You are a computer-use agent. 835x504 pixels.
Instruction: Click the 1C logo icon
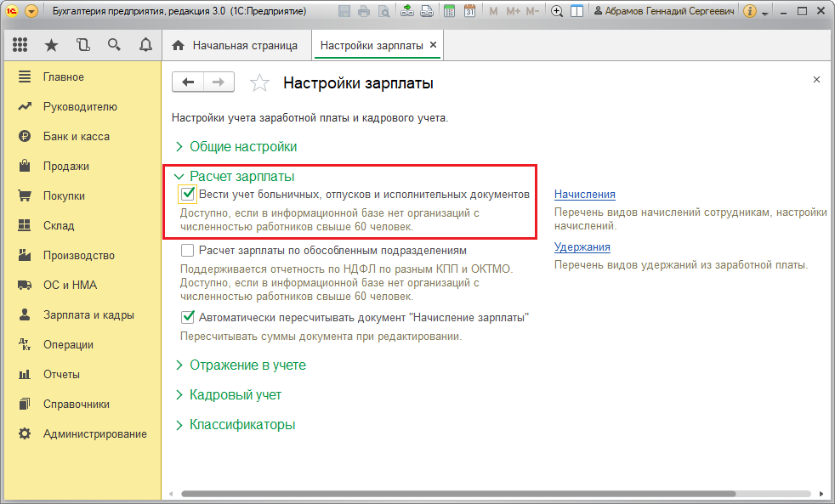tap(12, 11)
